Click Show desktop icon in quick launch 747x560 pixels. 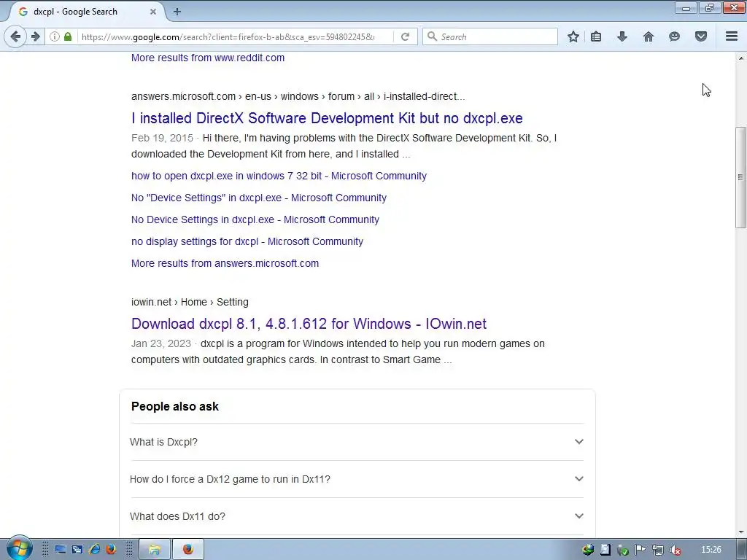pyautogui.click(x=60, y=550)
